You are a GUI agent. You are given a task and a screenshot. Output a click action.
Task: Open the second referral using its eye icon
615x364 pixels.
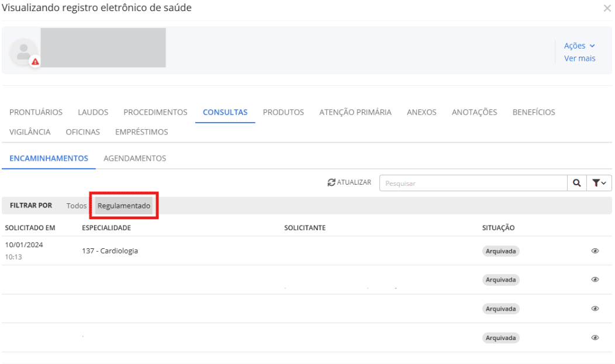point(594,280)
